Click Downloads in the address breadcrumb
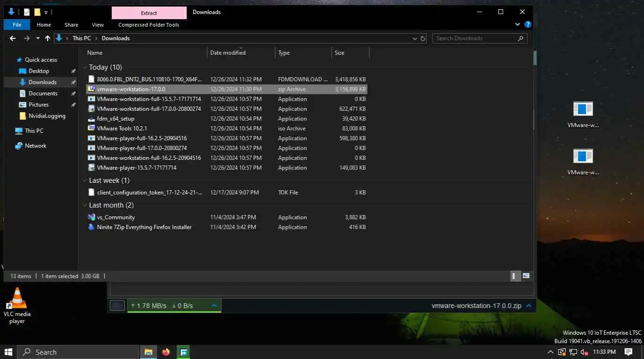Screen dimensions: 644x359 point(116,38)
